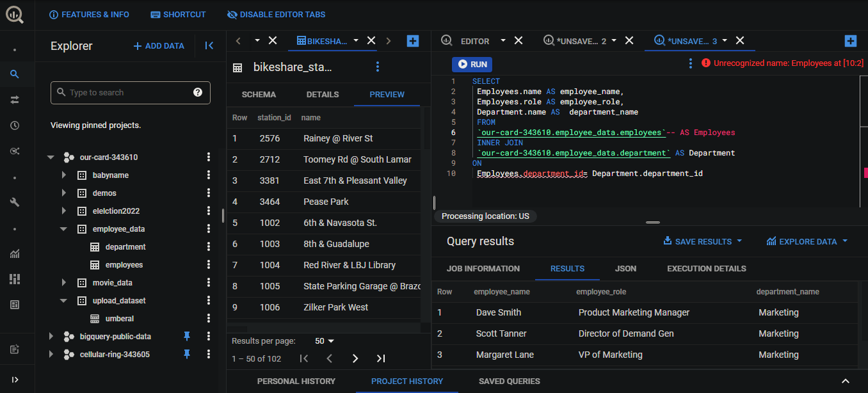Select the Margaret Lane result cell
Viewport: 868px width, 393px height.
pyautogui.click(x=505, y=355)
